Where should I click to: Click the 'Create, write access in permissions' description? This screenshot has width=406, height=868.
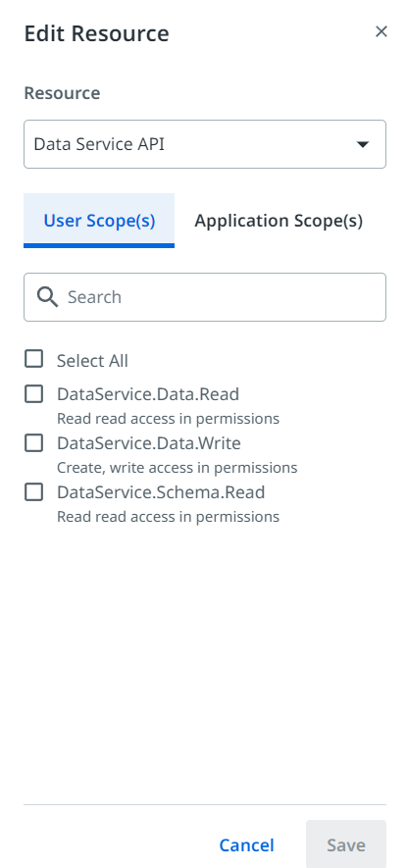pos(177,468)
